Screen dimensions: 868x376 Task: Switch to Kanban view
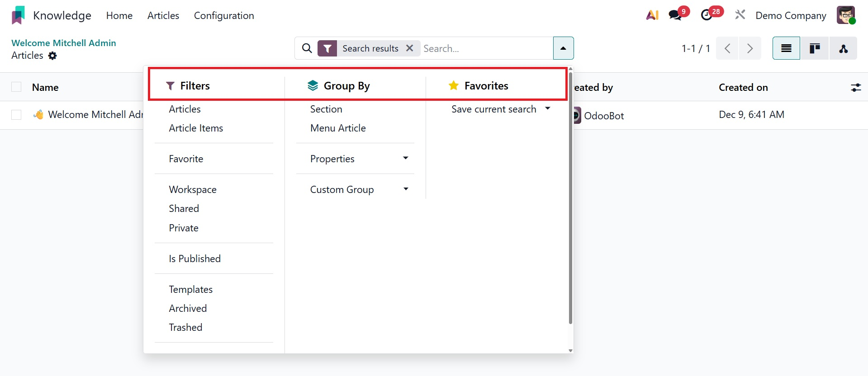[815, 48]
